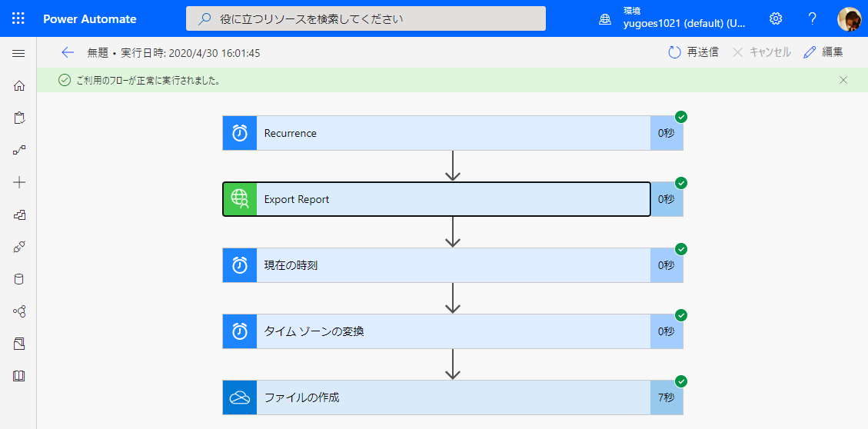868x429 pixels.
Task: Toggle the hamburger navigation menu
Action: 18,53
